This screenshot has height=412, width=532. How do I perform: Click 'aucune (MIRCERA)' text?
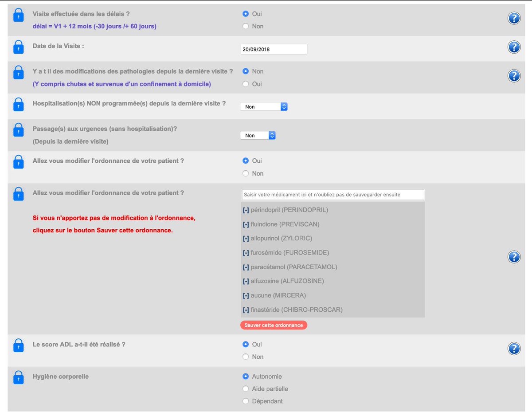click(x=278, y=295)
